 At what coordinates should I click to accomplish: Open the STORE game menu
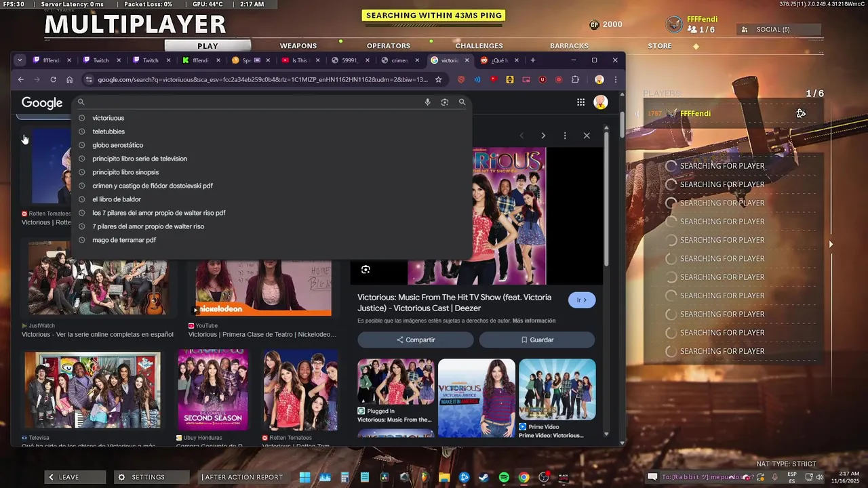pyautogui.click(x=660, y=45)
